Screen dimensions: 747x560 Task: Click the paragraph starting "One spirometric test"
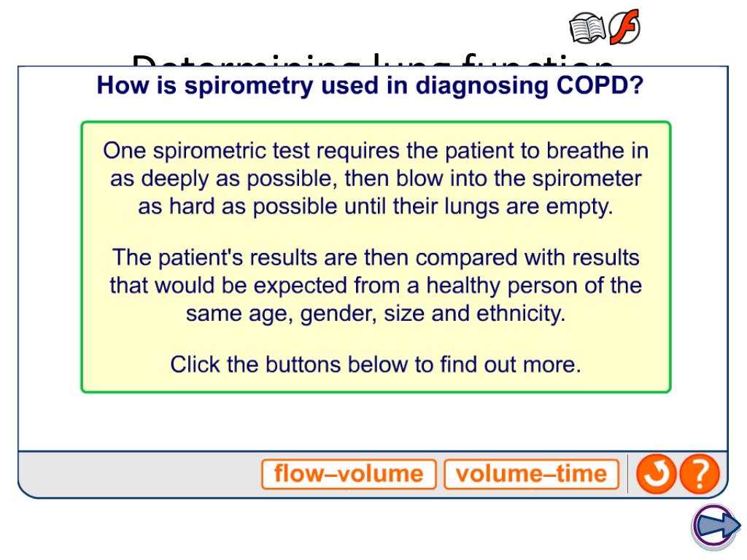point(375,179)
